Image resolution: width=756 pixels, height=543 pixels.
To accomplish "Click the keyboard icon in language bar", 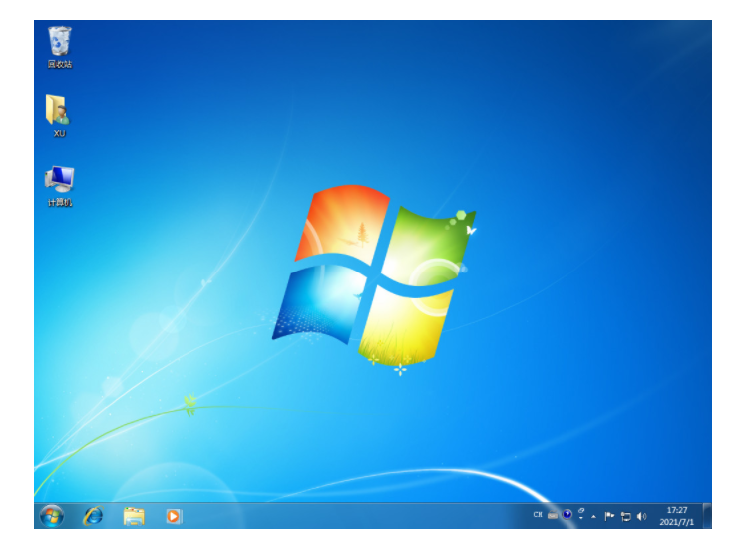I will point(553,515).
